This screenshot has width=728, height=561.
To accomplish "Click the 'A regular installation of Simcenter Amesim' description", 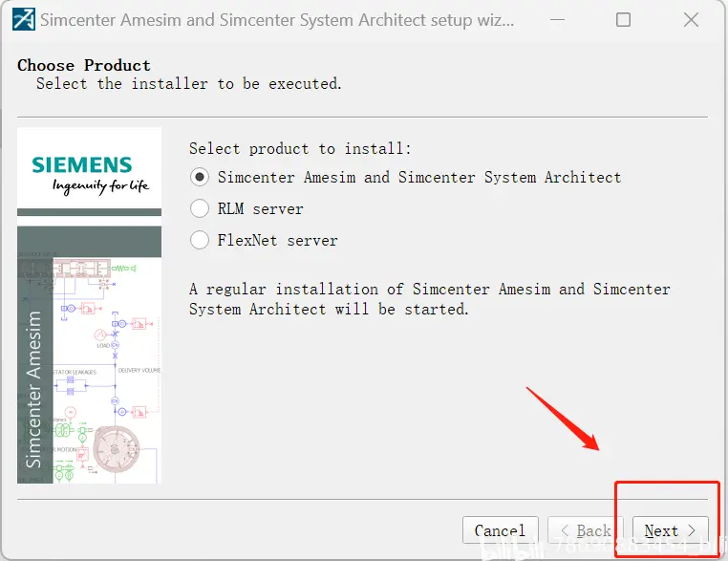I will pyautogui.click(x=430, y=299).
